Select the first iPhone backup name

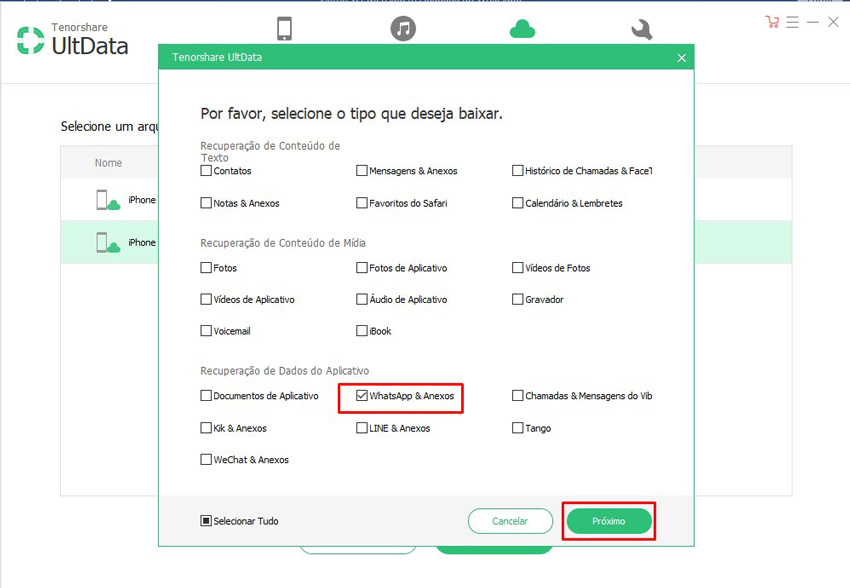(142, 200)
